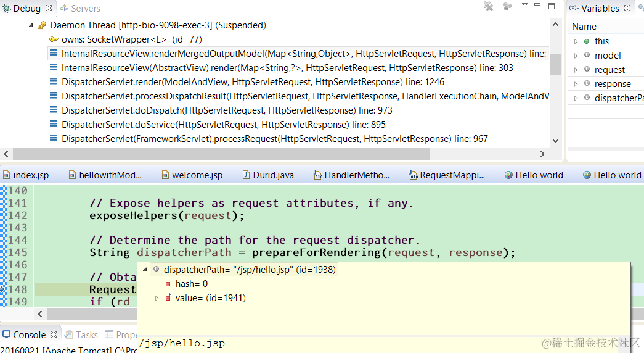Expand the dispatcherPath variable in Variables
Screen dimensions: 644x353
tap(576, 98)
